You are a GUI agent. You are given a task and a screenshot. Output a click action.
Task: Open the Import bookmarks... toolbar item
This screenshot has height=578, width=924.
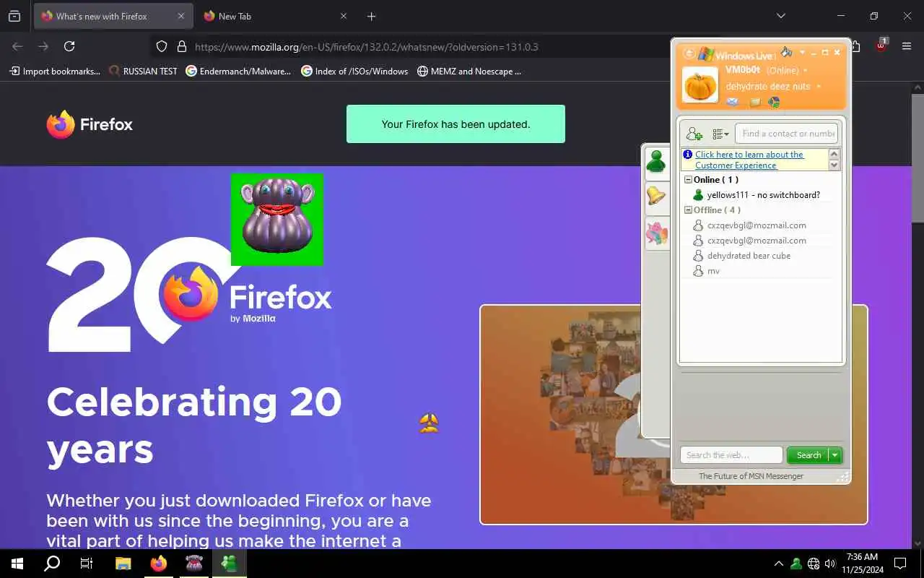55,71
